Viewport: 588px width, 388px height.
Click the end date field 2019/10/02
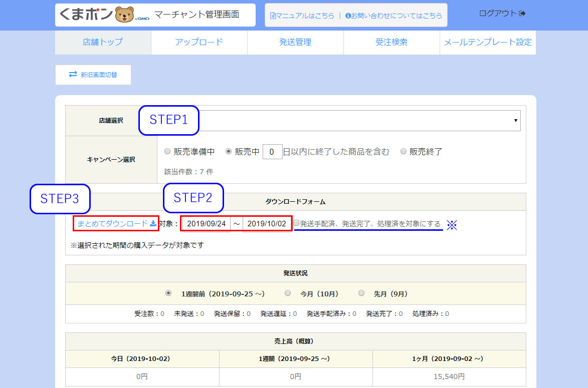pyautogui.click(x=267, y=224)
